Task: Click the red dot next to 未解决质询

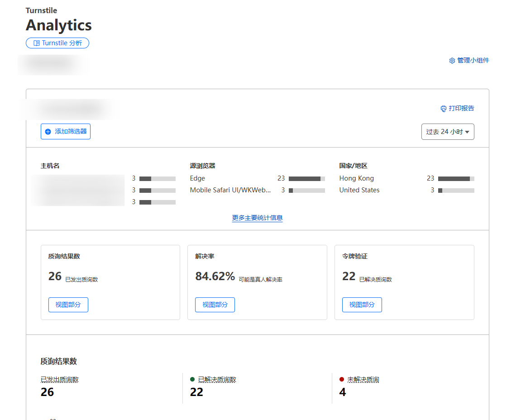Action: (341, 379)
